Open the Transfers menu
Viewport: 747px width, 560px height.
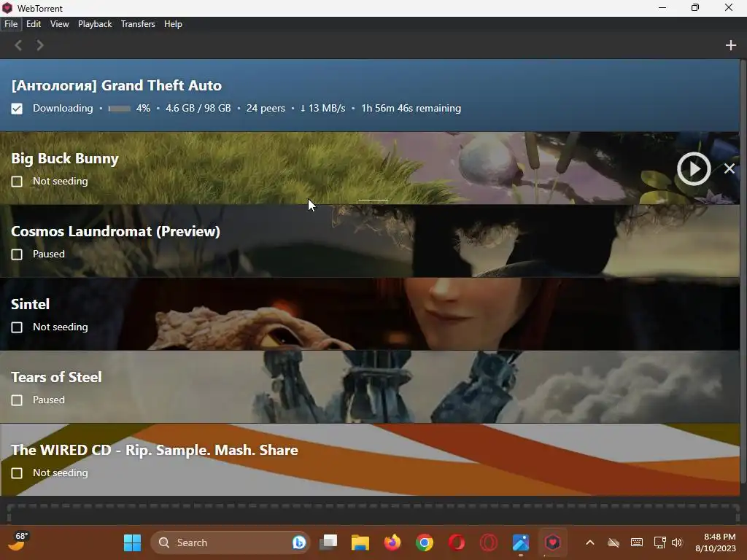coord(138,24)
